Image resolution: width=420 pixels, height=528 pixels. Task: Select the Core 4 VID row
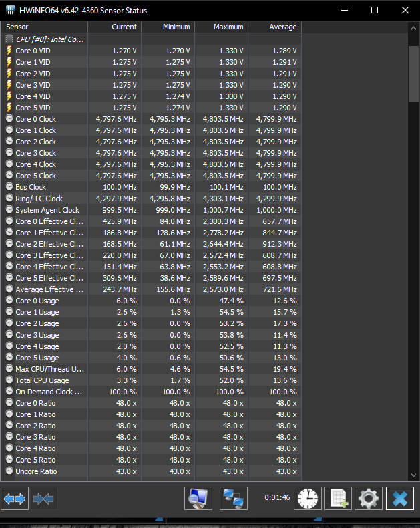pyautogui.click(x=151, y=96)
